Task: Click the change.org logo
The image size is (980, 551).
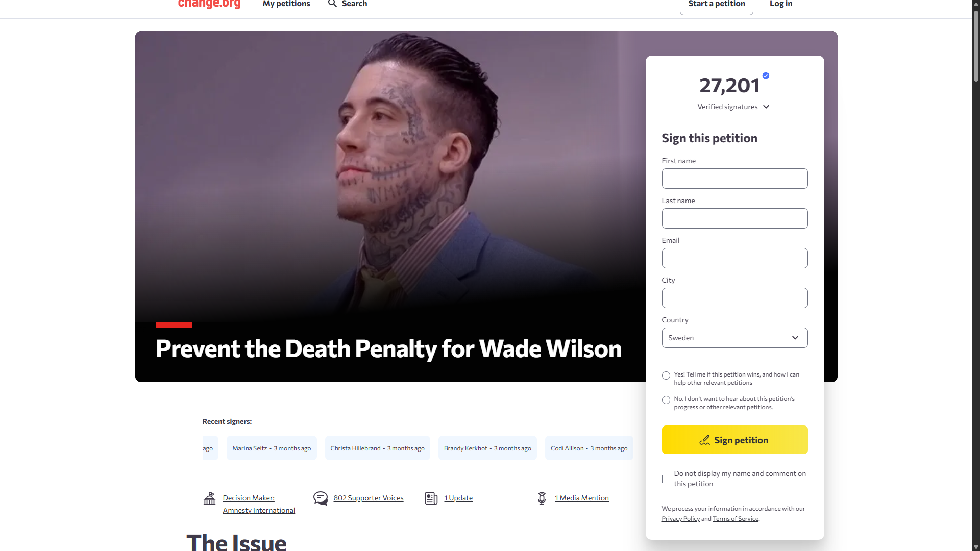Action: coord(209,4)
